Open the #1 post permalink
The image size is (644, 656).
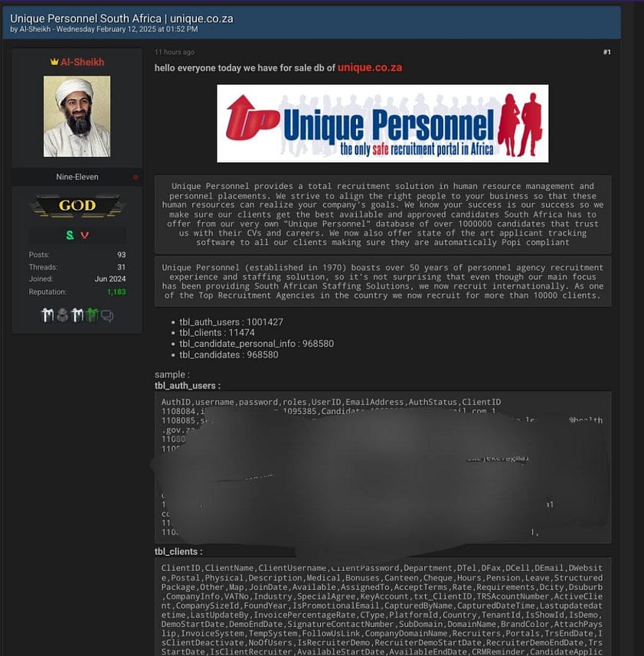point(606,52)
